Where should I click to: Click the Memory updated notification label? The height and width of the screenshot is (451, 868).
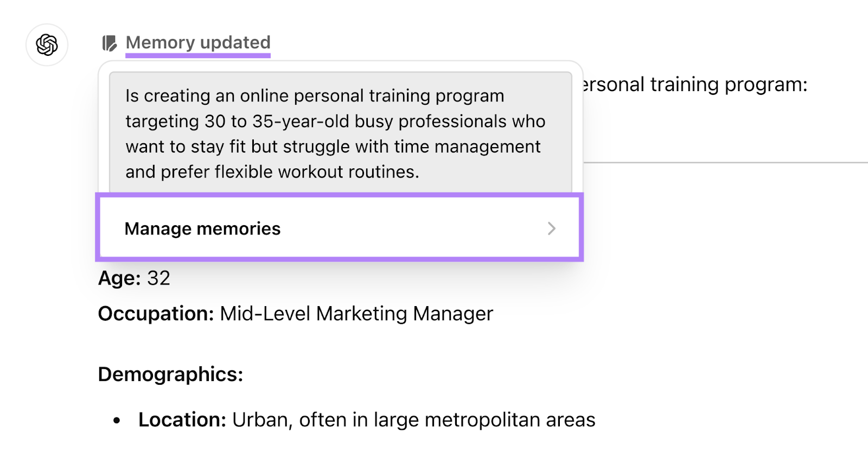click(x=198, y=42)
